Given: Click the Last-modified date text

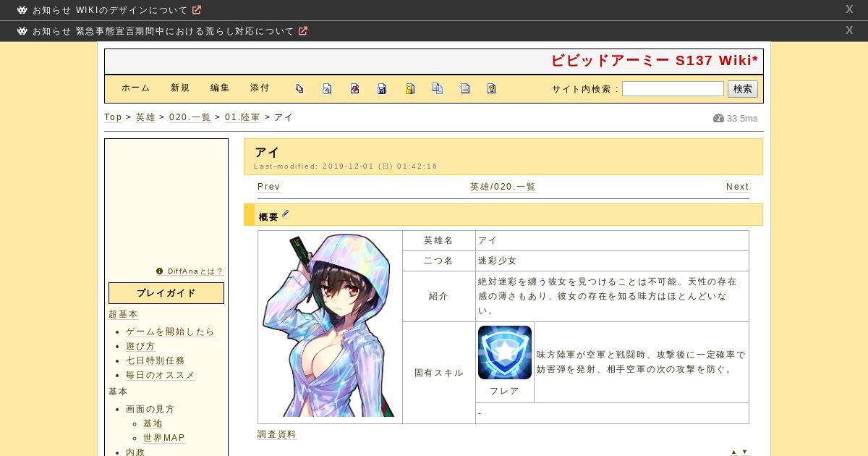Looking at the screenshot, I should [346, 166].
